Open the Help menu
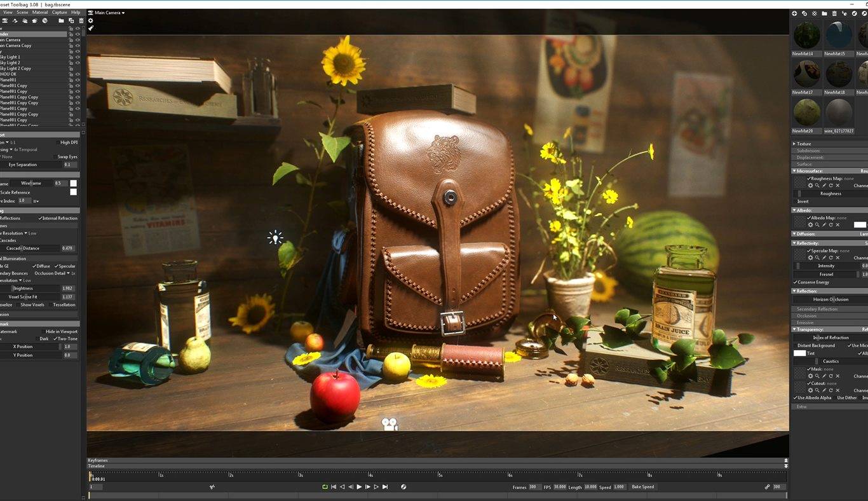 [x=76, y=12]
